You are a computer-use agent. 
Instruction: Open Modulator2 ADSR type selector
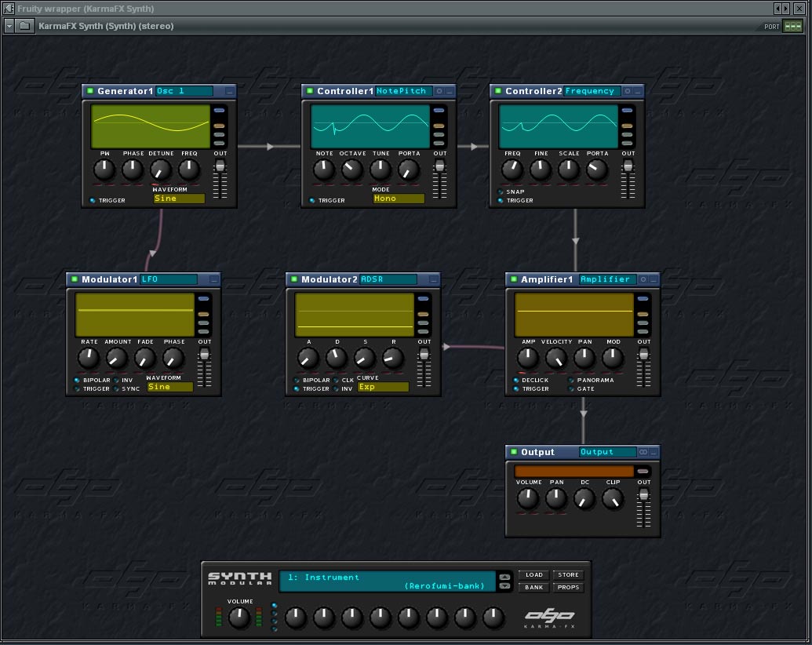(x=388, y=279)
